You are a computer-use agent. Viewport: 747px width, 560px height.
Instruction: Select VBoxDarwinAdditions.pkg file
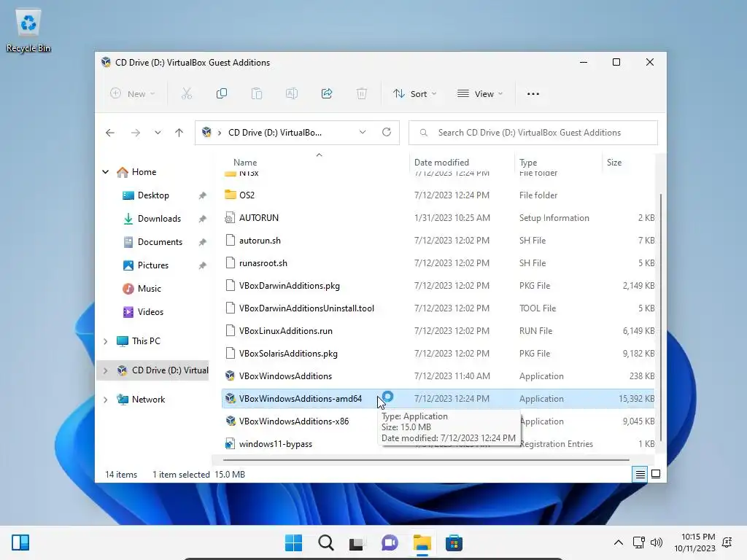pyautogui.click(x=289, y=286)
